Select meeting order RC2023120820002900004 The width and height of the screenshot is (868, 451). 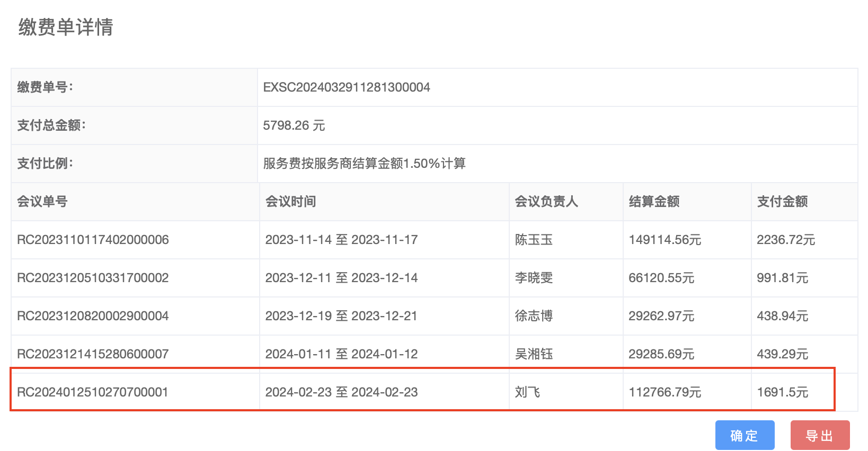(x=93, y=316)
